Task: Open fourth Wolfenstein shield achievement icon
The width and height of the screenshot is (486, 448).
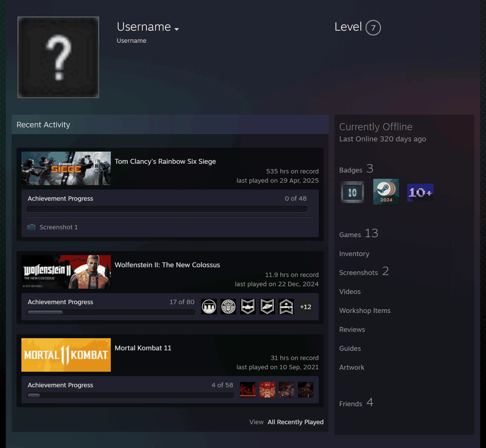Action: point(267,307)
